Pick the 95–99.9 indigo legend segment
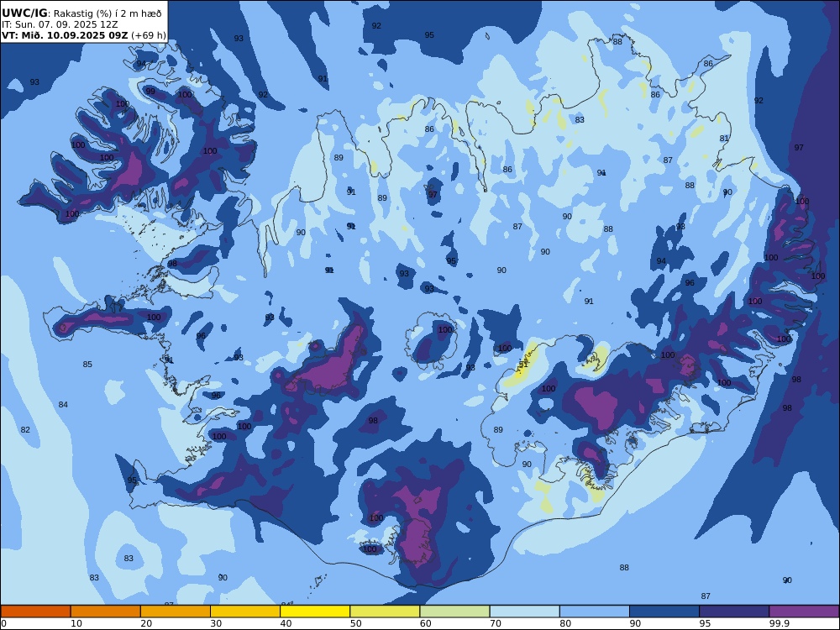The image size is (840, 630). click(734, 612)
